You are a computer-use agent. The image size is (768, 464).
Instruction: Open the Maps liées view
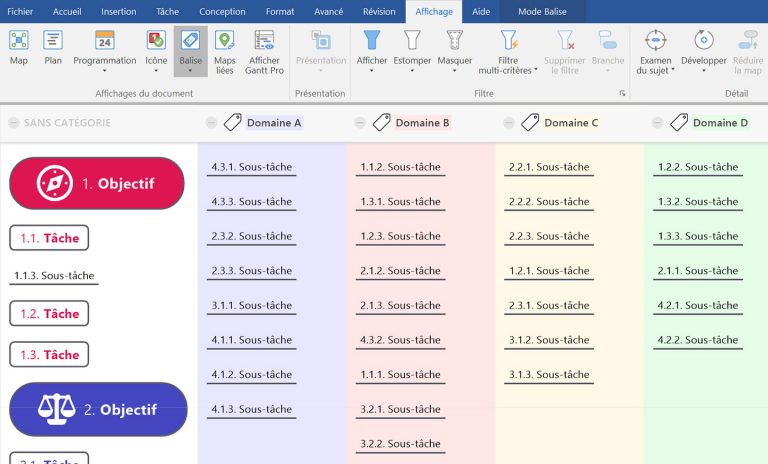tap(225, 41)
